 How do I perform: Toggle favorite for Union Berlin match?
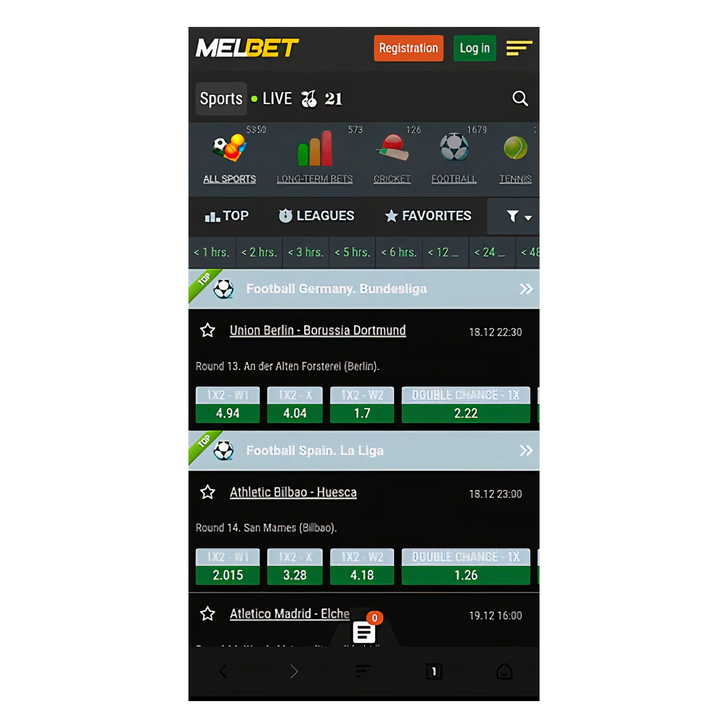coord(209,329)
